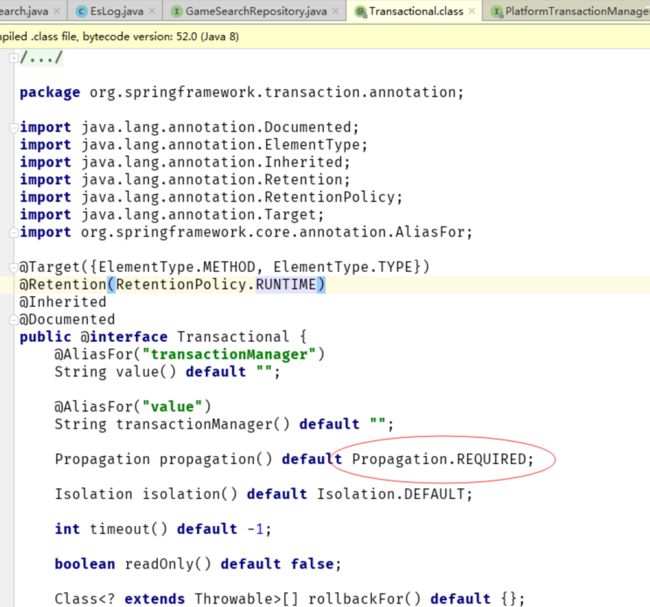
Task: Click the annotation icon on Transactional.class tab
Action: 361,12
